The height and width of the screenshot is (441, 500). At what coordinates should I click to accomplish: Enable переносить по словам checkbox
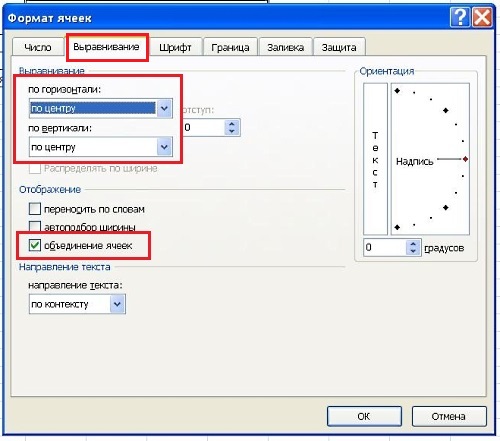(x=35, y=209)
